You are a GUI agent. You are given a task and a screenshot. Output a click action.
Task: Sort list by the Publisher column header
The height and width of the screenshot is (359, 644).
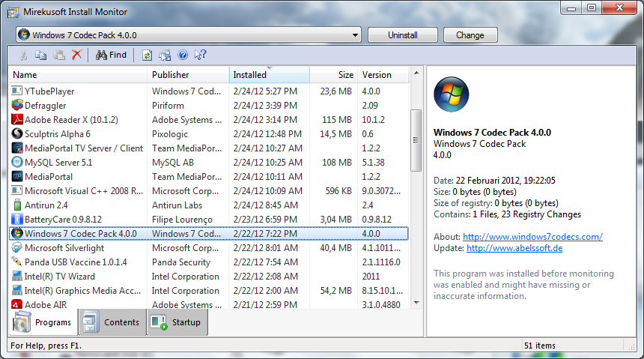click(x=188, y=75)
